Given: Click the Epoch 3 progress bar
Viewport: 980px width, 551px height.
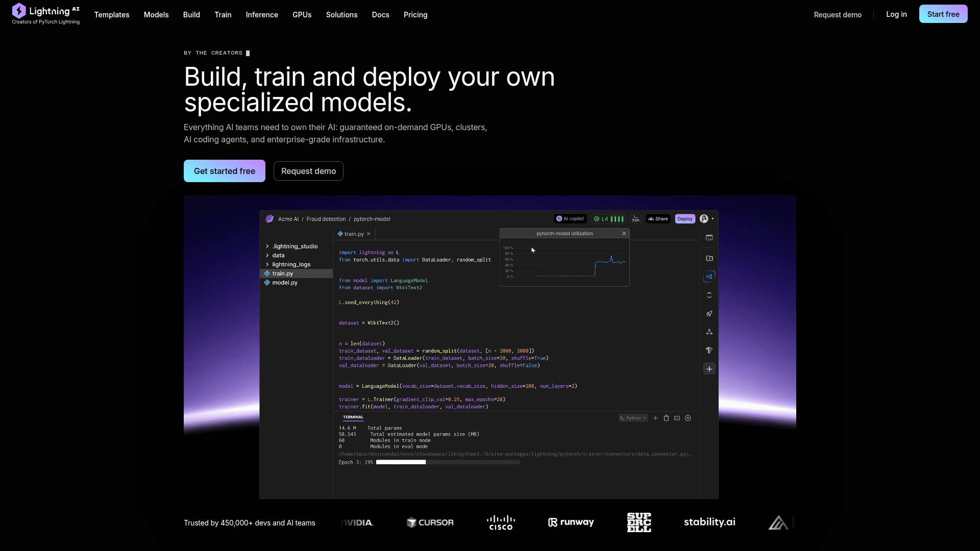Looking at the screenshot, I should click(x=448, y=462).
